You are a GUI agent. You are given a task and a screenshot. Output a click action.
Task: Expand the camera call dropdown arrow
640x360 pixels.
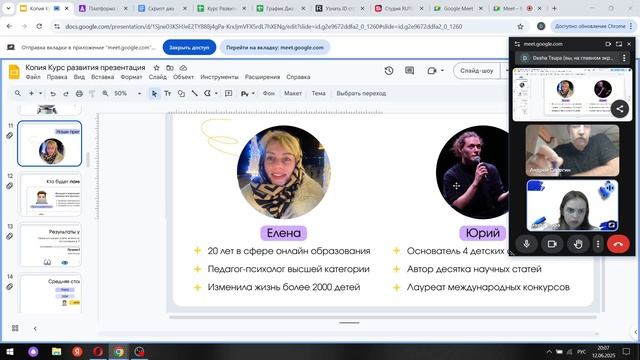click(442, 71)
